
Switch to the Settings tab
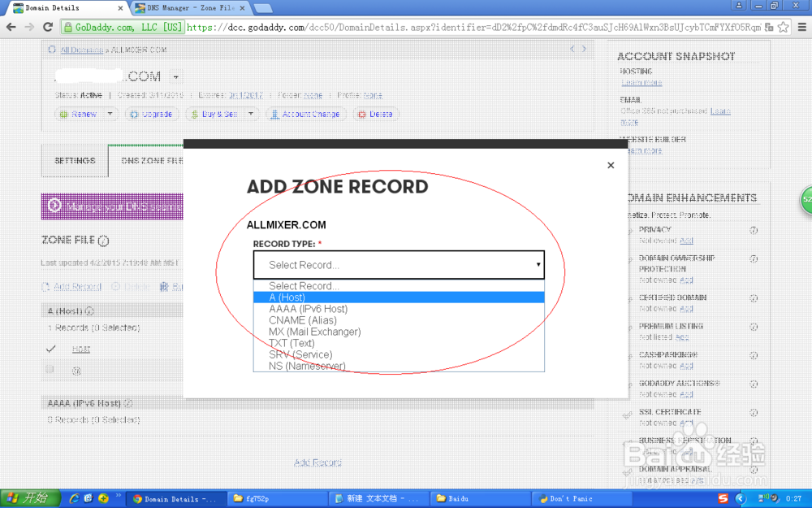pyautogui.click(x=75, y=161)
